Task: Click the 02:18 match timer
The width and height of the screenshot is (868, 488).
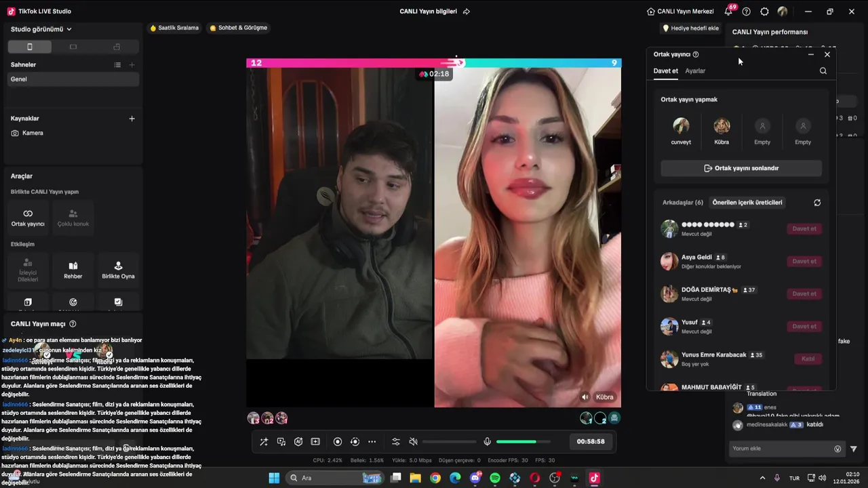Action: pos(435,74)
